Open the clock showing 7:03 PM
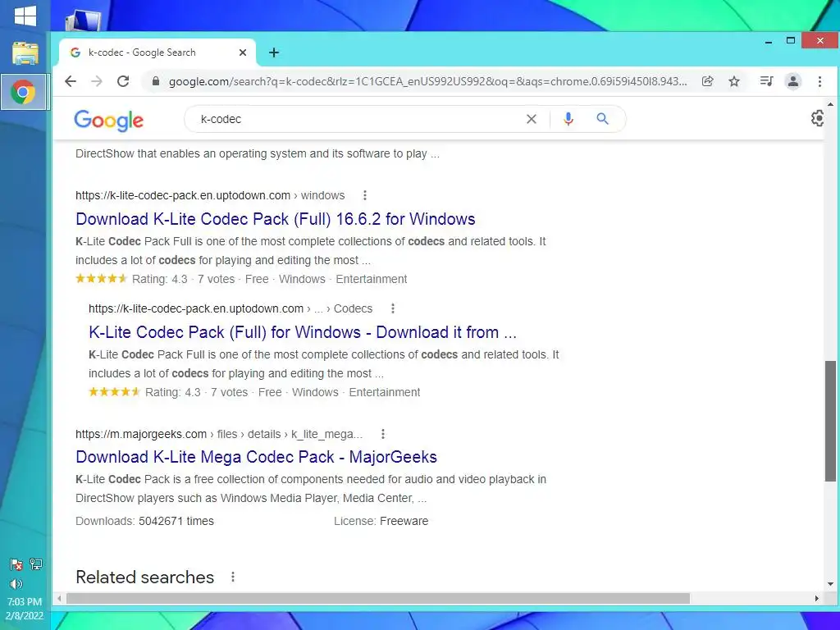This screenshot has width=840, height=630. [x=25, y=601]
